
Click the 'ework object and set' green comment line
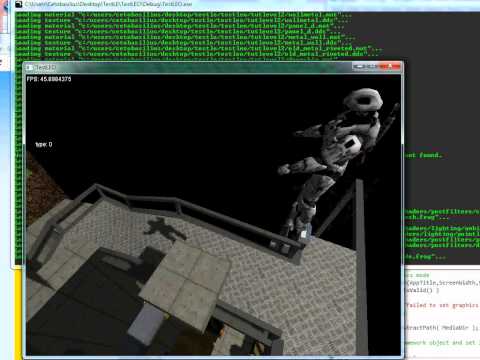click(x=442, y=343)
